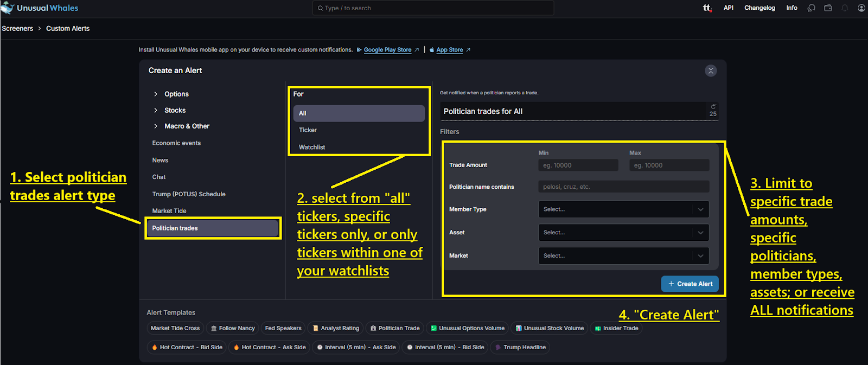Open the App Store link
This screenshot has width=868, height=365.
click(450, 50)
